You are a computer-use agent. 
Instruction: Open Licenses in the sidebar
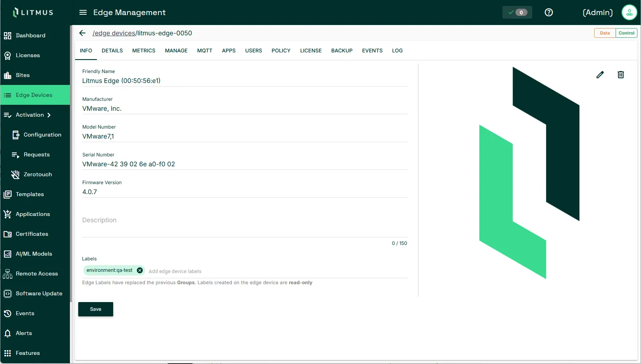pos(35,55)
